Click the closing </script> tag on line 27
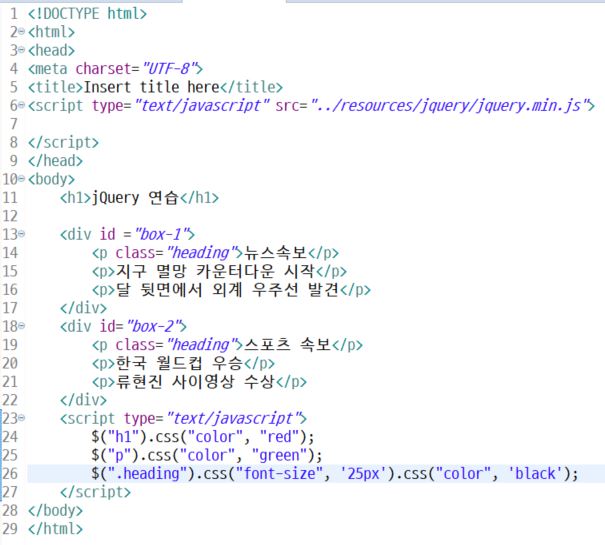 [x=95, y=492]
